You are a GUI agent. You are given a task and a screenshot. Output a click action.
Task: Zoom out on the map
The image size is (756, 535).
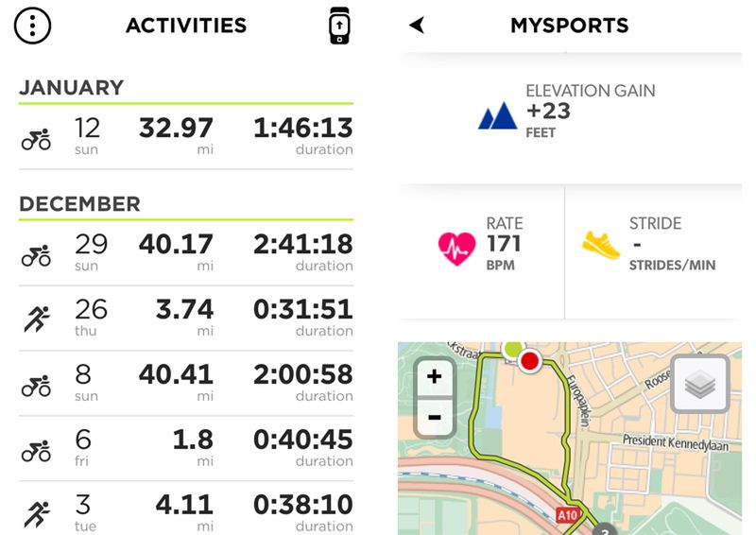tap(434, 416)
